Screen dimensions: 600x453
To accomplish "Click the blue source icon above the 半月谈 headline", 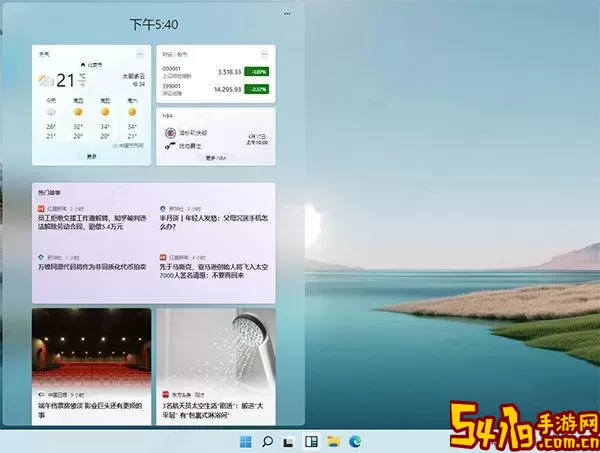I will (163, 209).
